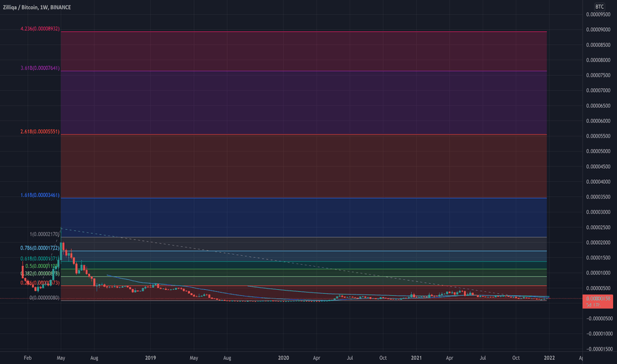
Task: Click the 0.00006500 price axis label
Action: coord(598,105)
